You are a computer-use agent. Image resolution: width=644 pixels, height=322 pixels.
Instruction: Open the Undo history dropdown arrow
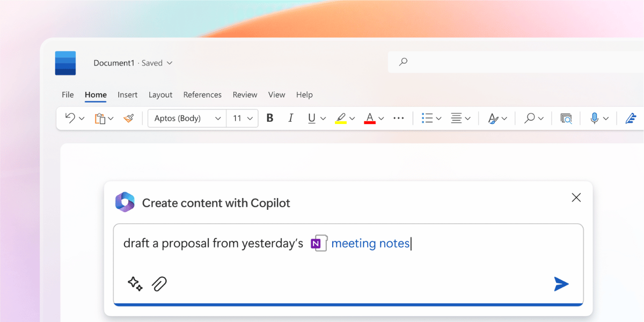[82, 119]
